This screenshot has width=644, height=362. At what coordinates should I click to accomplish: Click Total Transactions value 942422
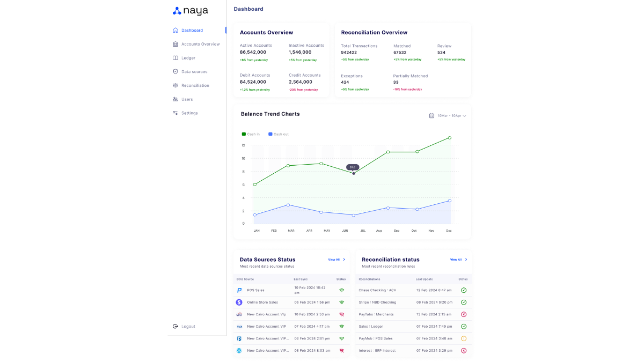coord(349,53)
